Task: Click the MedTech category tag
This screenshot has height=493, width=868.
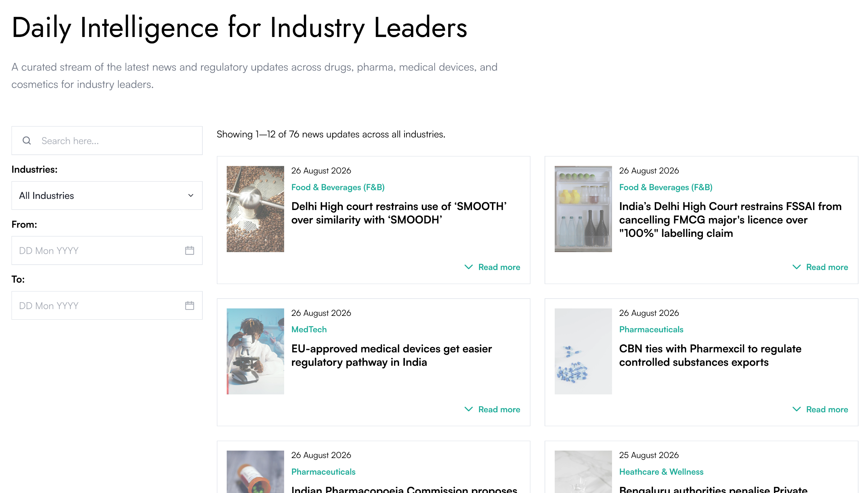Action: (309, 329)
